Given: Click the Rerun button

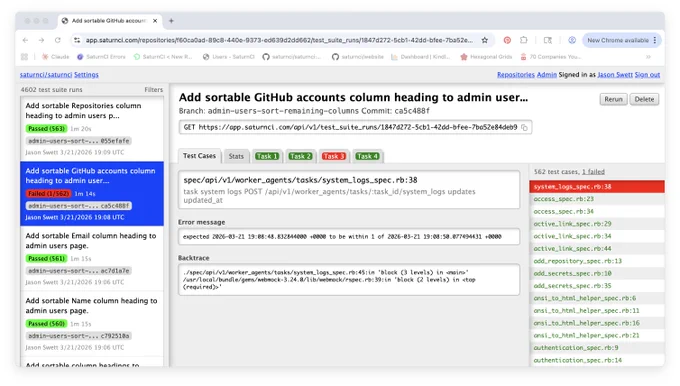Looking at the screenshot, I should (613, 99).
